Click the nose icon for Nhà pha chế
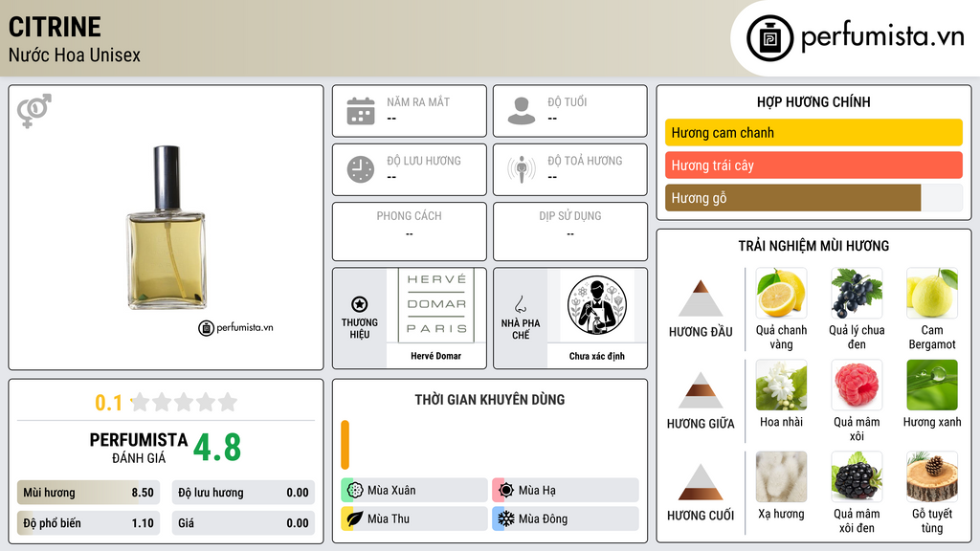 [520, 304]
